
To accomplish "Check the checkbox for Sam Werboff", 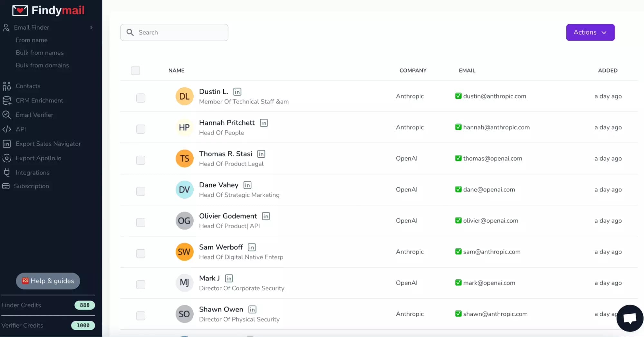I will [x=141, y=253].
